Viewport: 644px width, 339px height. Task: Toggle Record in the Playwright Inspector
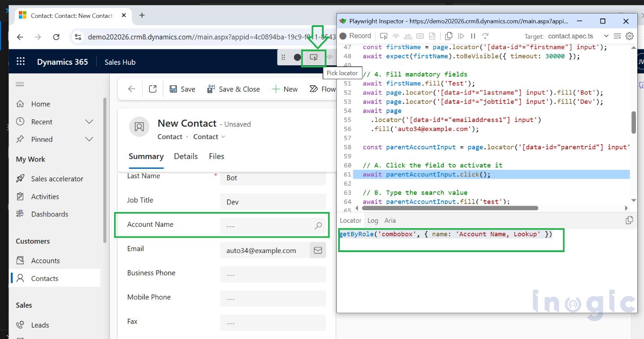pyautogui.click(x=356, y=36)
